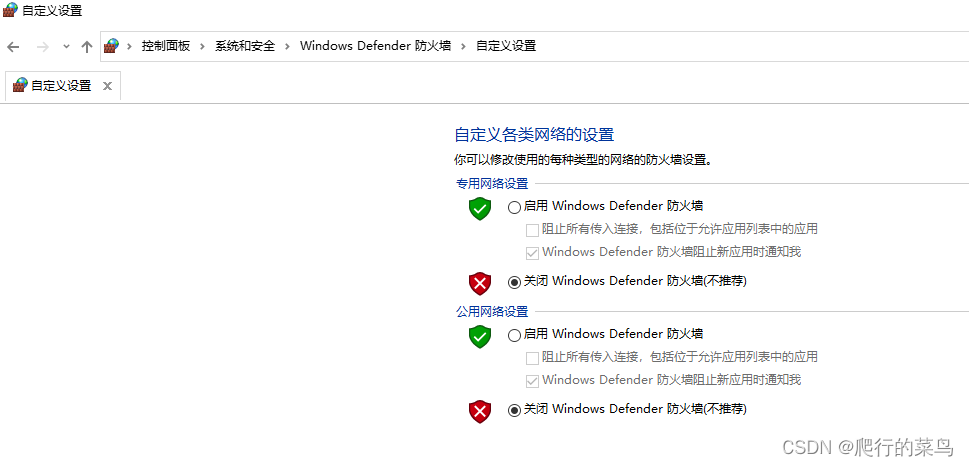Go back with the left arrow button
969x466 pixels.
coord(13,47)
